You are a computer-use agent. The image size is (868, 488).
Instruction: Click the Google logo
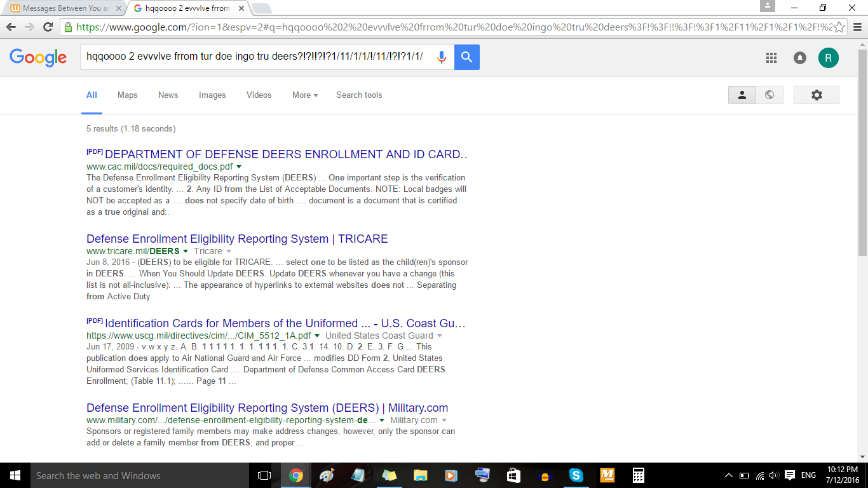point(38,57)
